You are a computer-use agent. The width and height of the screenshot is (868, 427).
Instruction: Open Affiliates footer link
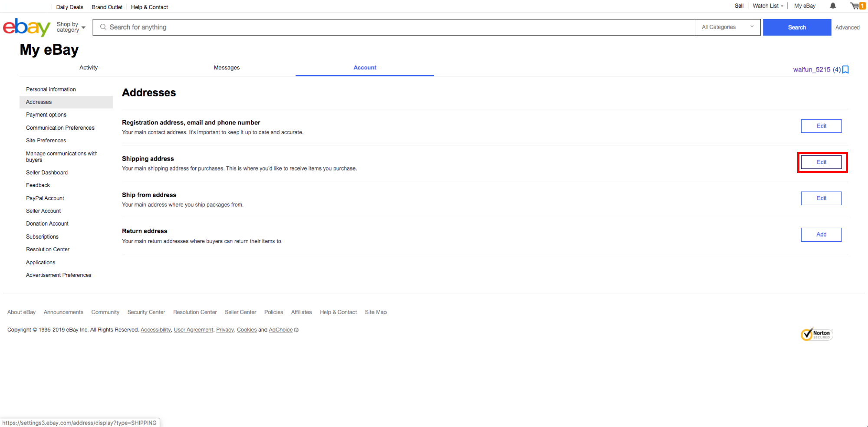tap(301, 312)
